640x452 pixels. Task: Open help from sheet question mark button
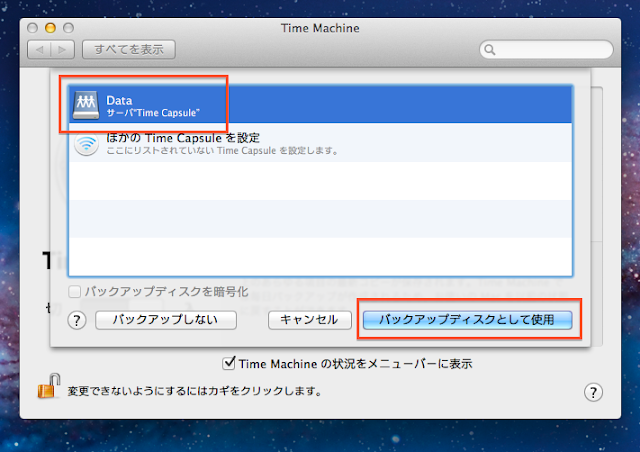[77, 321]
